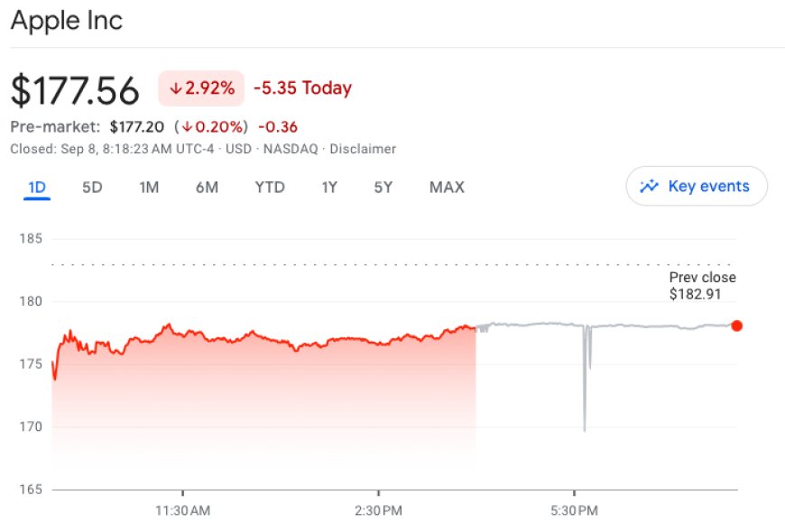Click the down arrow next to 0.20%
The width and height of the screenshot is (785, 532).
point(187,125)
